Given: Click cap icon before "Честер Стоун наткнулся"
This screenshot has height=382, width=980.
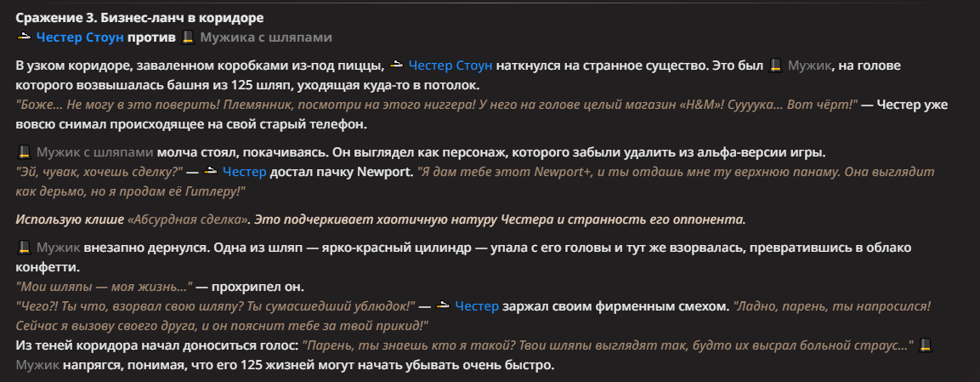Looking at the screenshot, I should 396,65.
